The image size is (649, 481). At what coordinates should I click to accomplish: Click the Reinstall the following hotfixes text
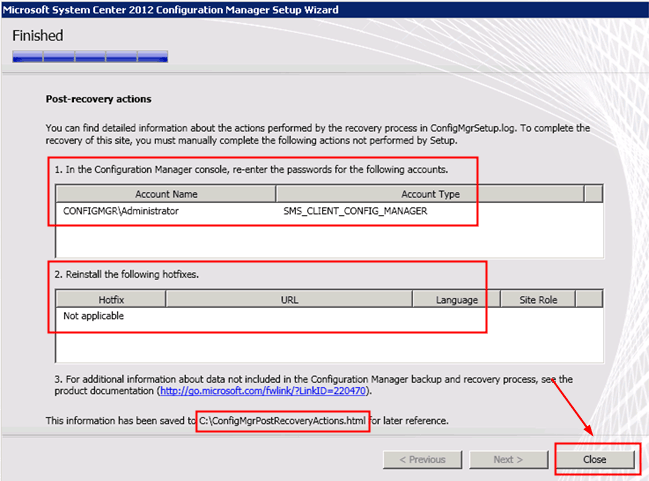127,274
